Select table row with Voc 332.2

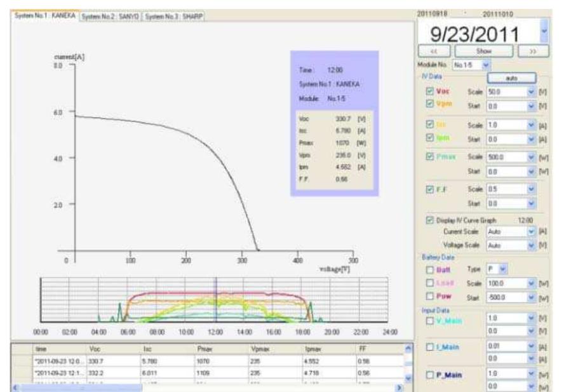(x=208, y=373)
